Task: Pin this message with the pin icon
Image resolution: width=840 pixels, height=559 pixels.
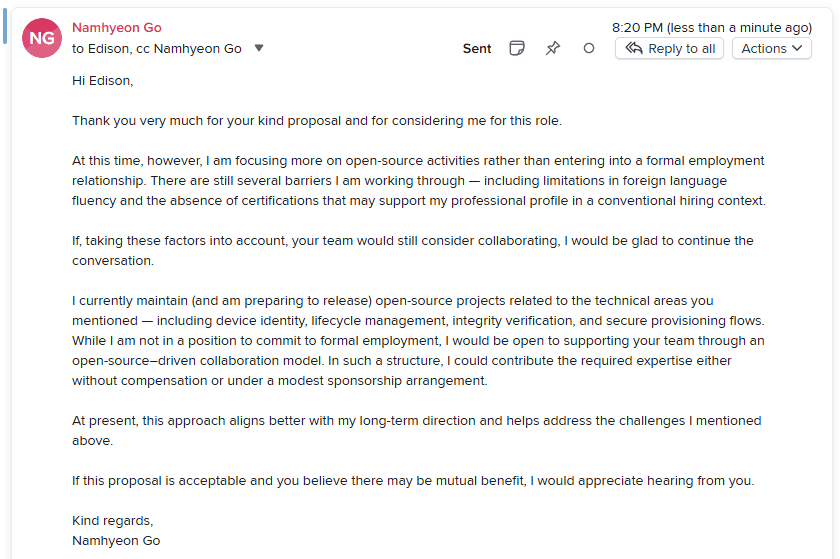Action: click(553, 48)
